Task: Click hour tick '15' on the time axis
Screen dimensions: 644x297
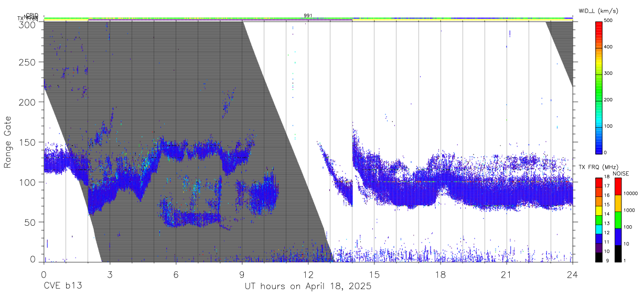Action: coord(374,274)
